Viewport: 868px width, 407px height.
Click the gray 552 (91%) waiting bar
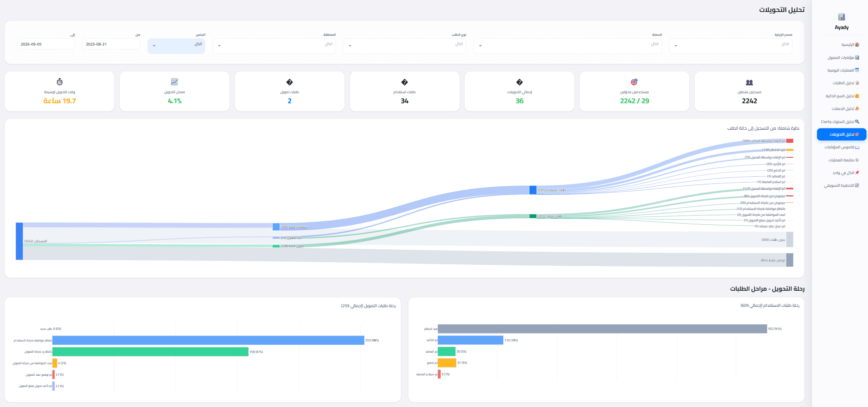[602, 329]
